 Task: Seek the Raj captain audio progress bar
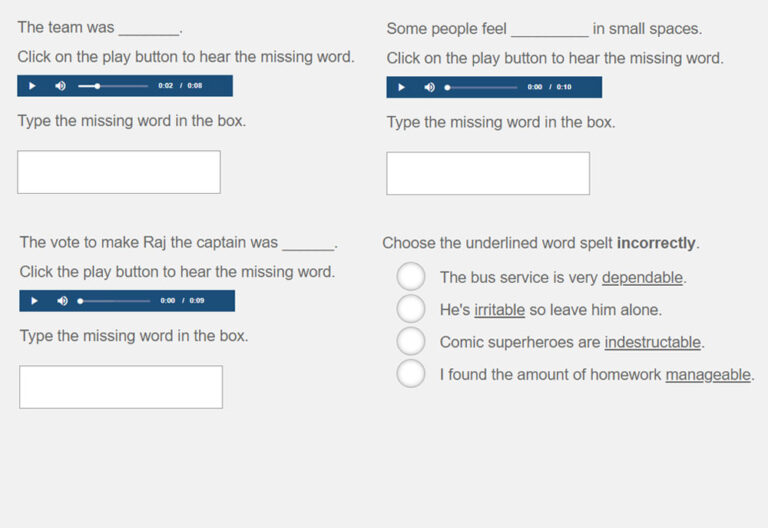click(116, 300)
